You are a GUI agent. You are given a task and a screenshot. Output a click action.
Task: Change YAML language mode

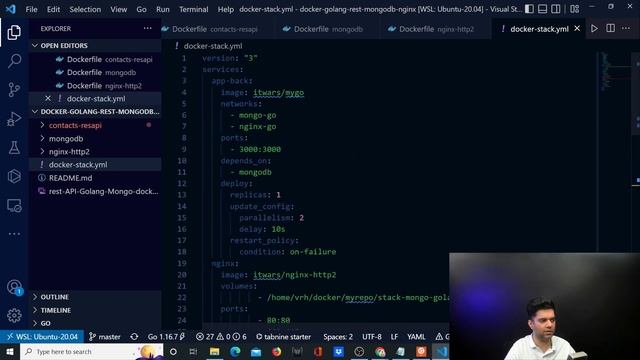pos(416,337)
